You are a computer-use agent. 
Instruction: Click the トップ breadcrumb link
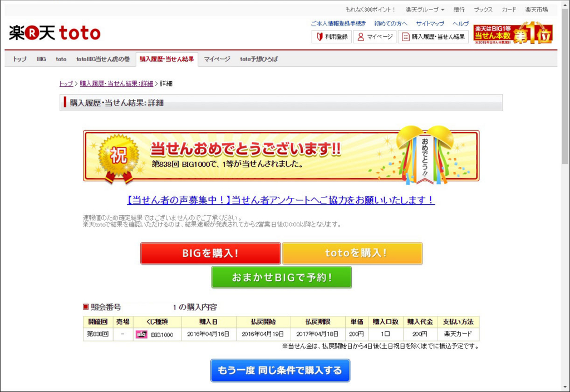[x=66, y=84]
